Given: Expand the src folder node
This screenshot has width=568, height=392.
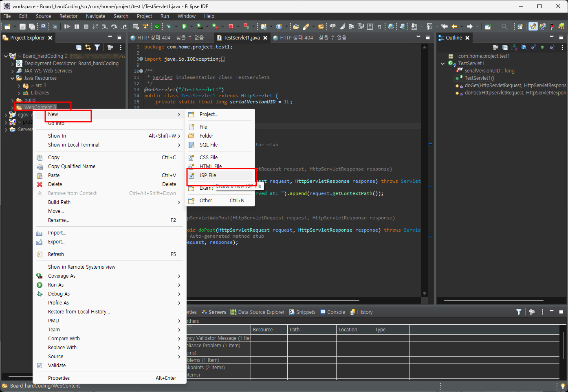Looking at the screenshot, I should point(19,85).
